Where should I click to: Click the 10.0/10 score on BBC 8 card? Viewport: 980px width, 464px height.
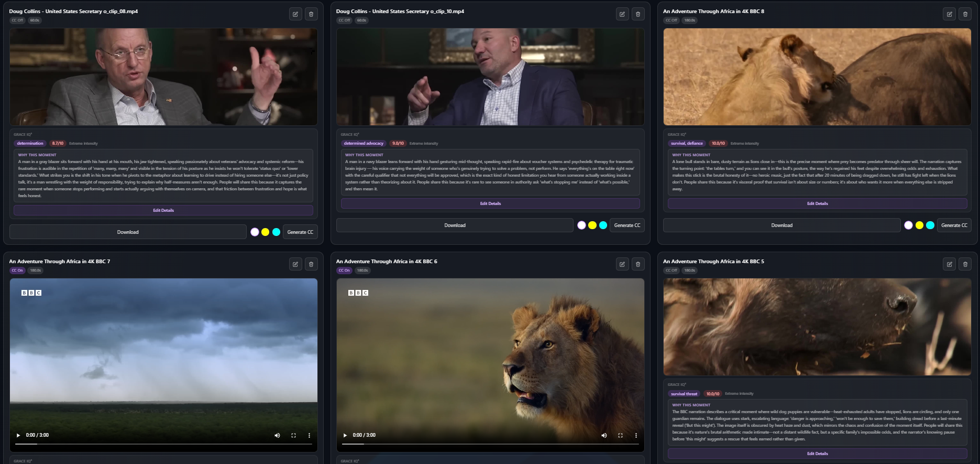[x=718, y=143]
